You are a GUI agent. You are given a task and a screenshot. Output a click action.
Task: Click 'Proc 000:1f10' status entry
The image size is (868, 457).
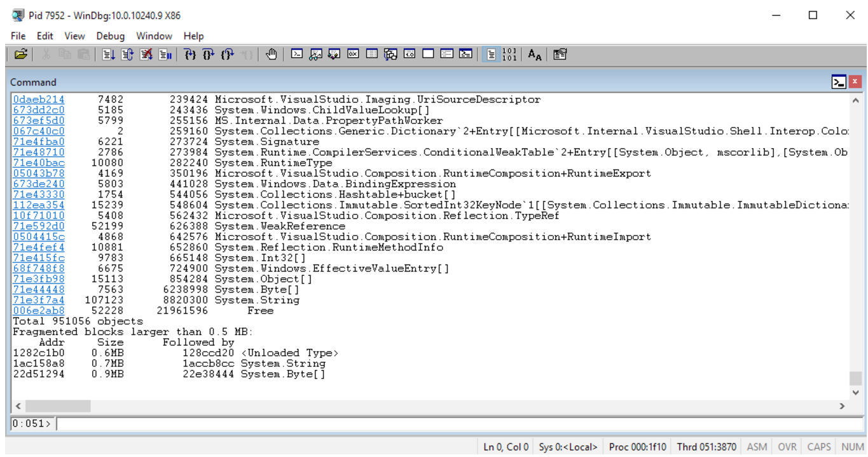[637, 447]
